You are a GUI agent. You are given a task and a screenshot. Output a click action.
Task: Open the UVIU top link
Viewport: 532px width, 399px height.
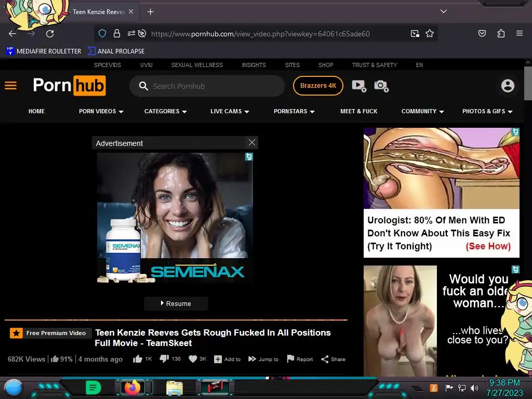pyautogui.click(x=146, y=65)
